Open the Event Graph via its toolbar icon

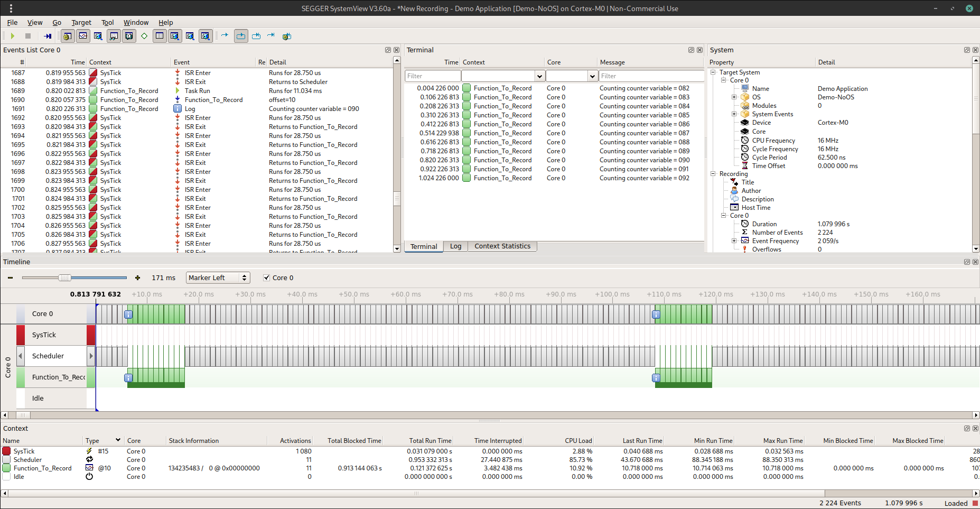tap(83, 36)
